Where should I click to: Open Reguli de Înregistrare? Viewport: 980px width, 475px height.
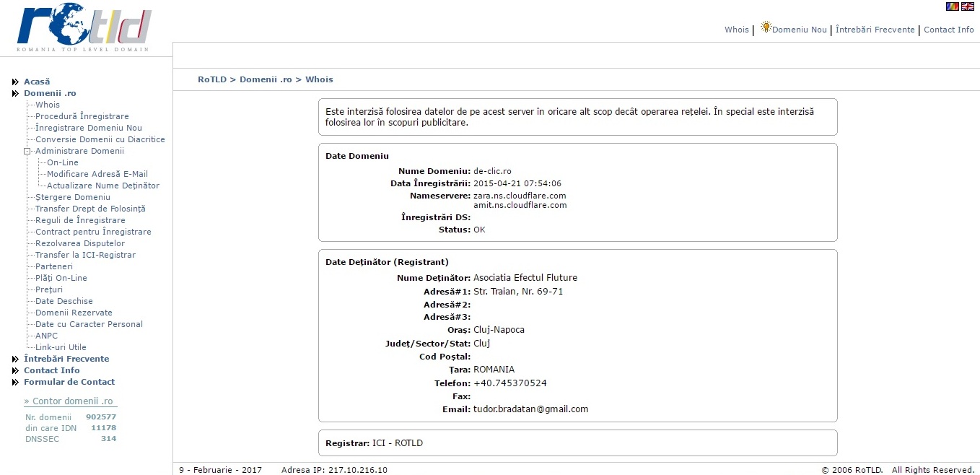(x=80, y=221)
